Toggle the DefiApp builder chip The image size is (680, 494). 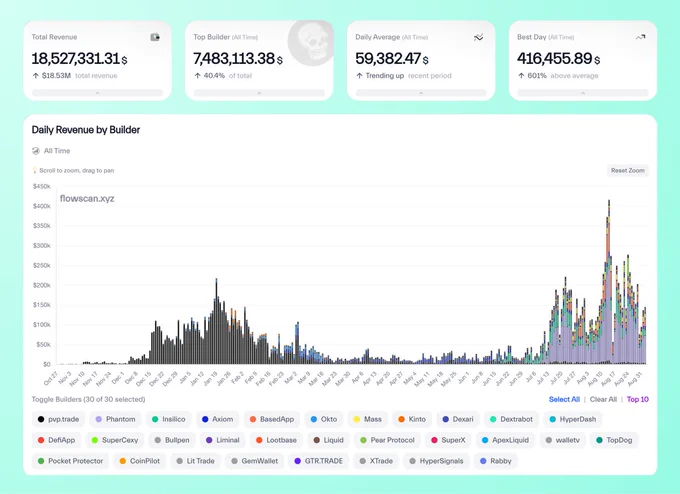[56, 440]
